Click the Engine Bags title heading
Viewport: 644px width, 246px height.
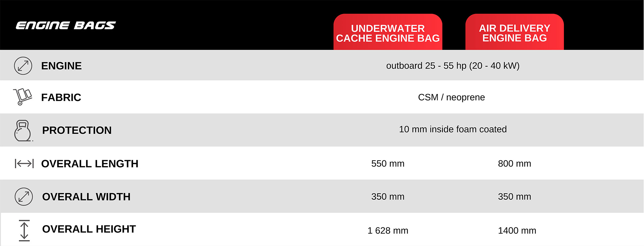[66, 25]
